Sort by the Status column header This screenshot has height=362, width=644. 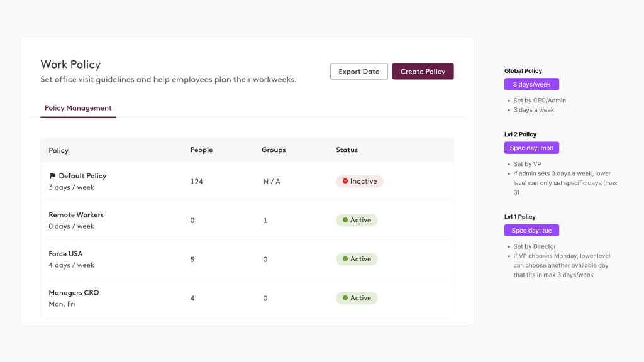coord(347,150)
